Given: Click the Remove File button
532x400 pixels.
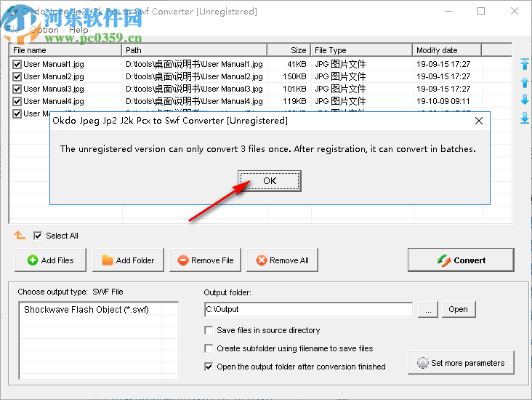Looking at the screenshot, I should (205, 260).
